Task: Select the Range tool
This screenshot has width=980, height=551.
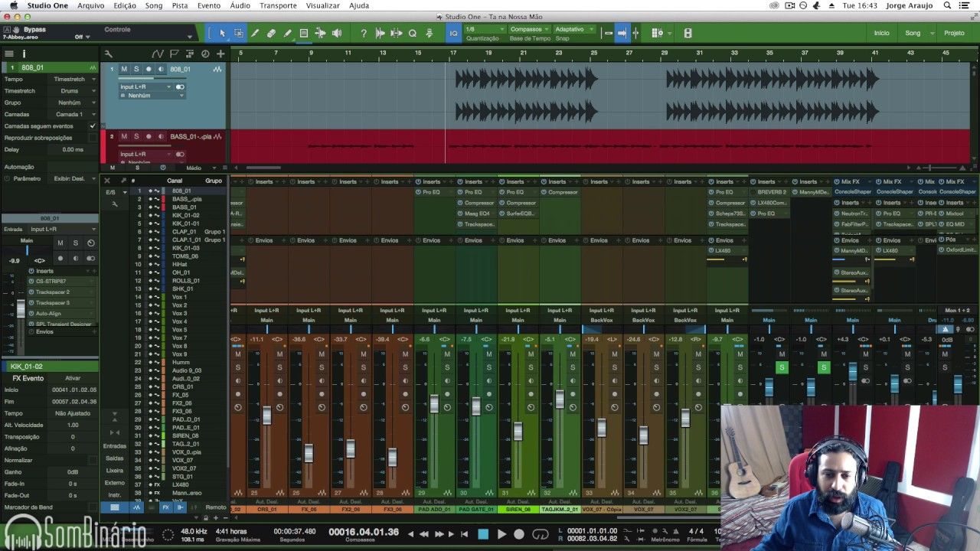Action: [x=238, y=33]
